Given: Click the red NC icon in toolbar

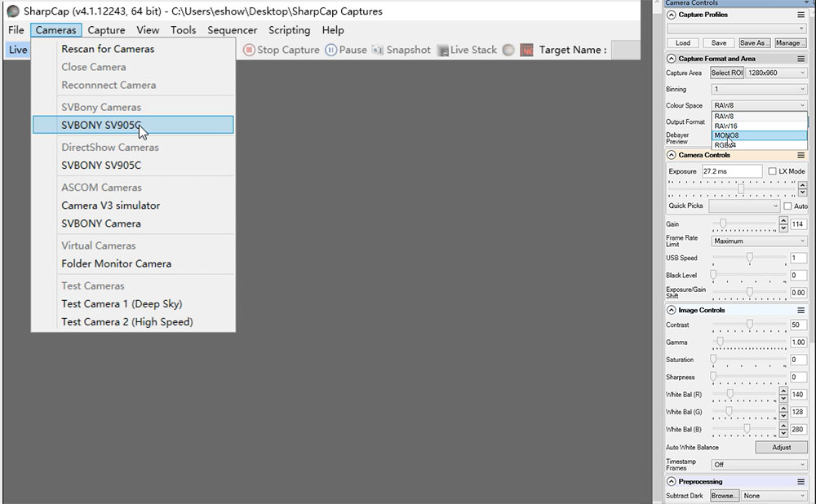Looking at the screenshot, I should 526,50.
